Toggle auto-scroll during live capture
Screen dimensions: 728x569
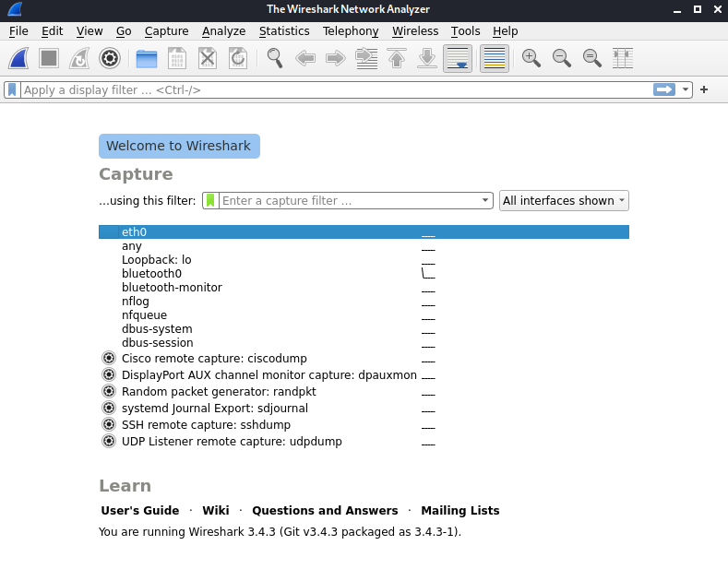tap(458, 58)
